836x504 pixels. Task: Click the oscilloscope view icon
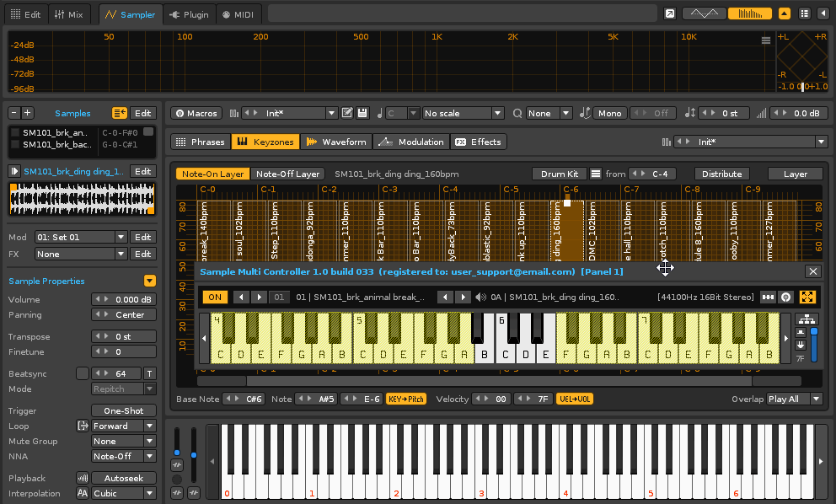click(704, 13)
